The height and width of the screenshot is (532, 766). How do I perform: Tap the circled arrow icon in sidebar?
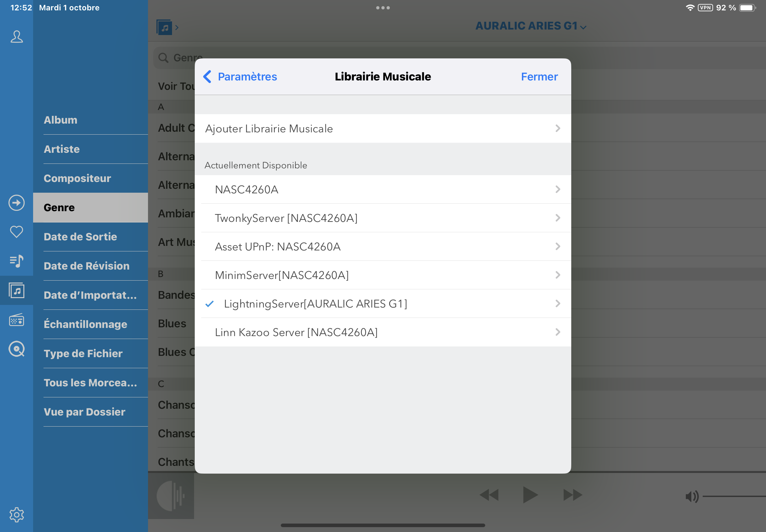(x=17, y=203)
